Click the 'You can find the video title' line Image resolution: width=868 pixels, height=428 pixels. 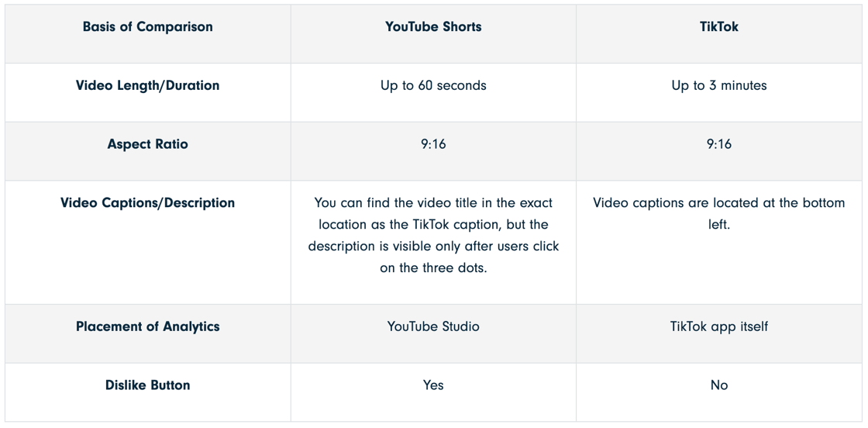pos(433,203)
